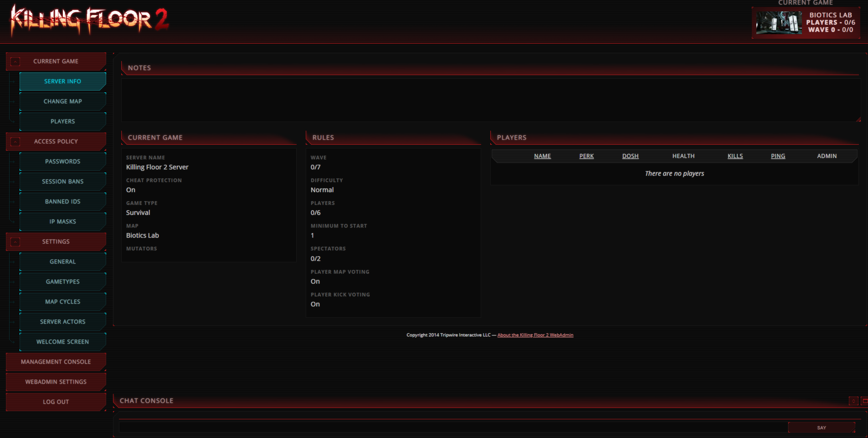
Task: Open WebAdmin Settings
Action: (x=56, y=382)
